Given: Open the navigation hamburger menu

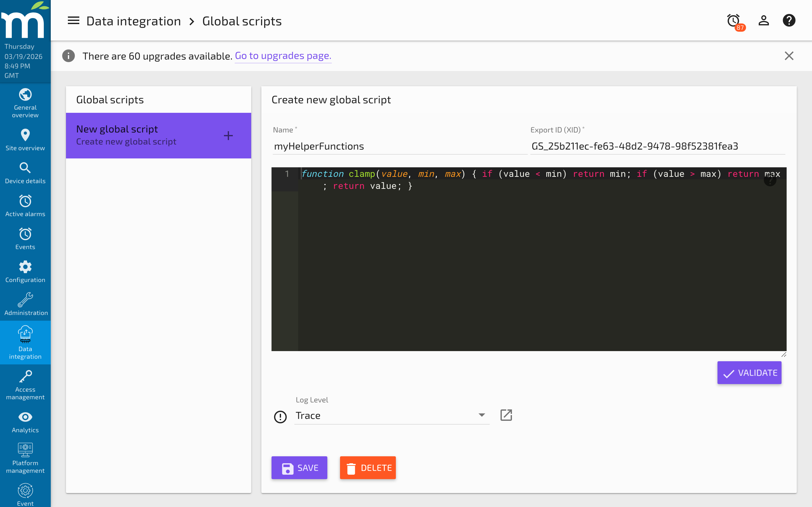Looking at the screenshot, I should (x=73, y=21).
